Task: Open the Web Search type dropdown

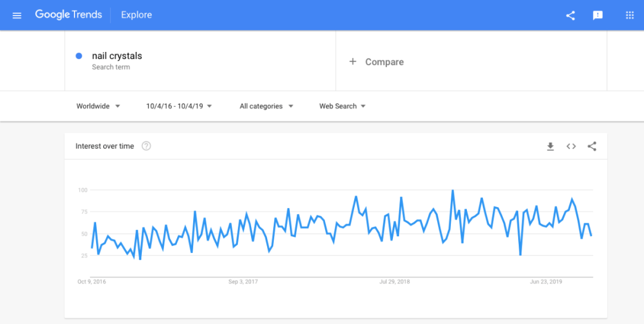Action: [342, 106]
